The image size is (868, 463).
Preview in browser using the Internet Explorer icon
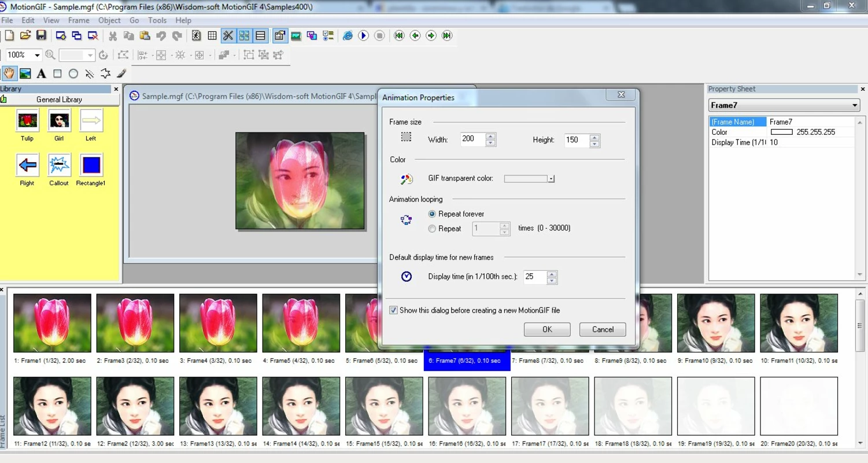(x=348, y=36)
